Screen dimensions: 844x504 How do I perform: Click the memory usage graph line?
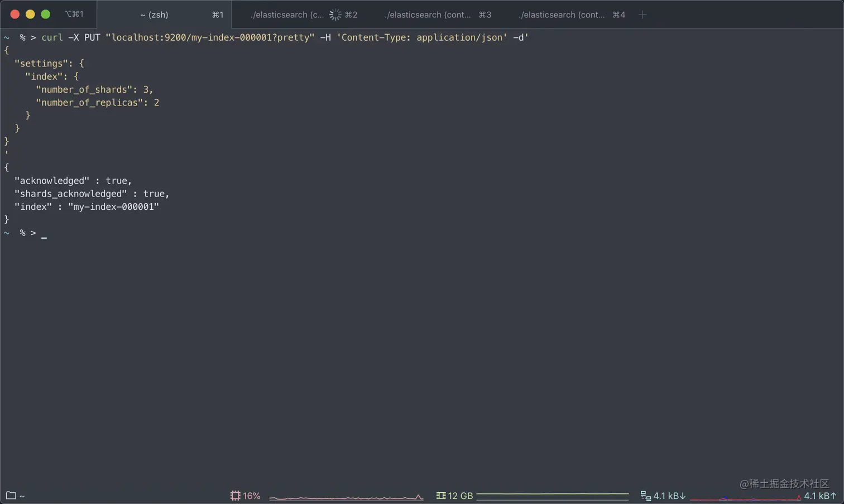tap(553, 495)
